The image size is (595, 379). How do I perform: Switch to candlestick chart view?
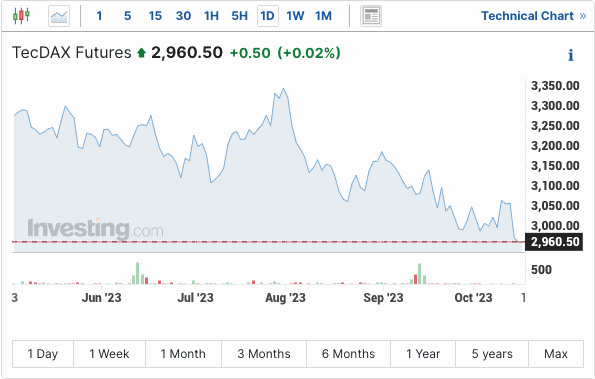pos(21,16)
